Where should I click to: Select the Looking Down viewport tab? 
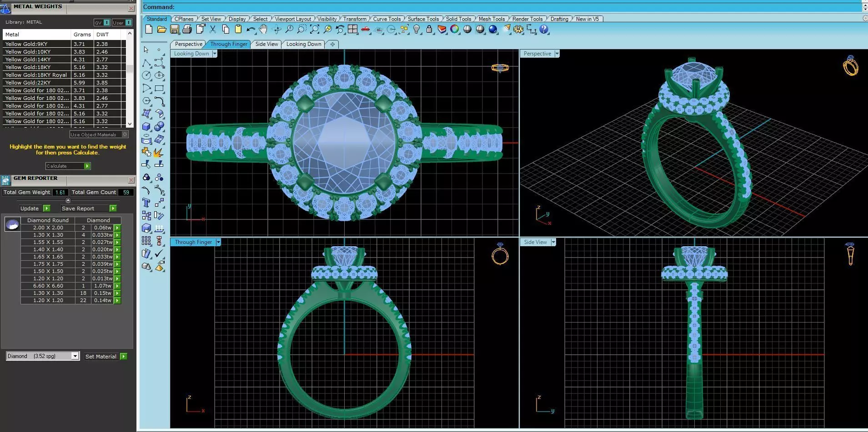click(x=304, y=44)
